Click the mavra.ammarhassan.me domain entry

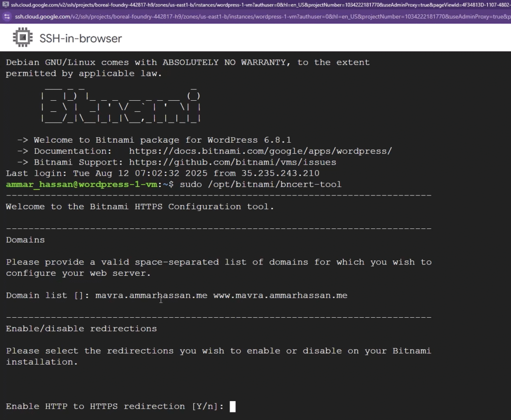click(x=151, y=295)
